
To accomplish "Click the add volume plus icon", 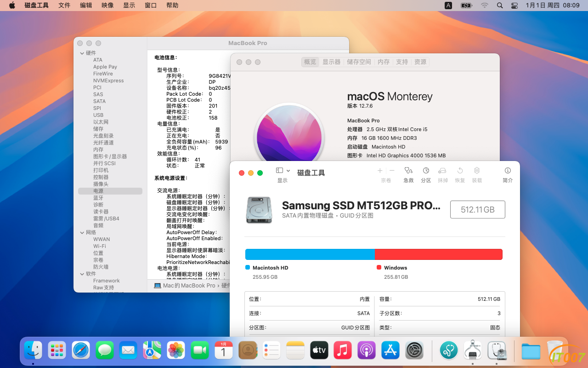I will pyautogui.click(x=380, y=171).
